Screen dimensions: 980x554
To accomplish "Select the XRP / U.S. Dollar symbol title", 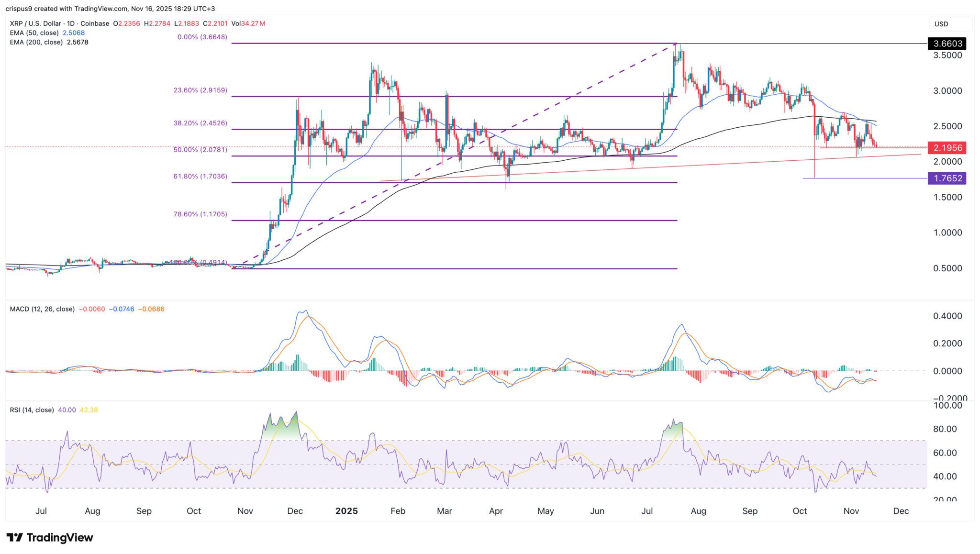I will click(x=34, y=23).
